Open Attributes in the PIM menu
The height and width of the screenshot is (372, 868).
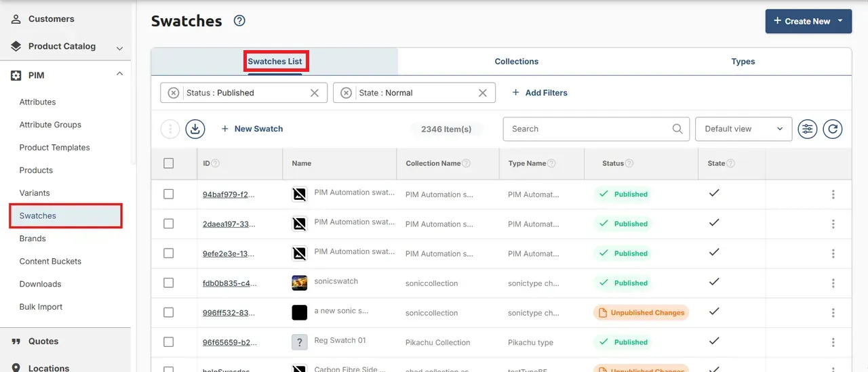click(37, 102)
